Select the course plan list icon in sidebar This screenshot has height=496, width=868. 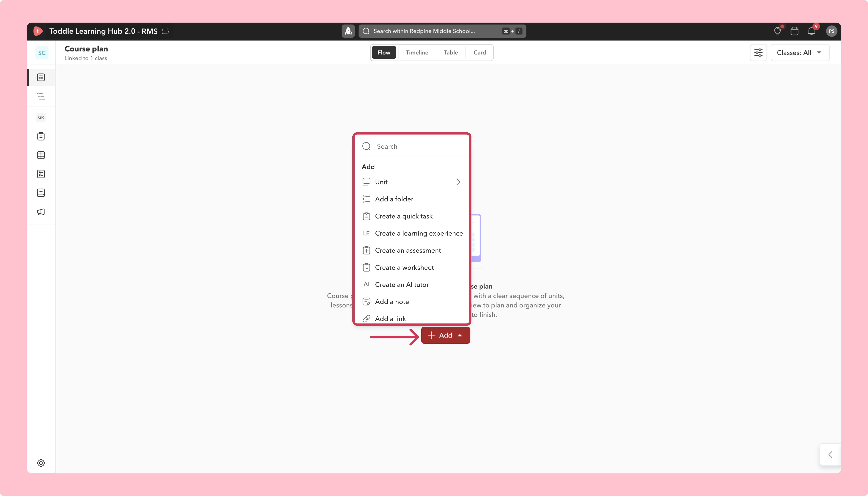click(x=41, y=78)
